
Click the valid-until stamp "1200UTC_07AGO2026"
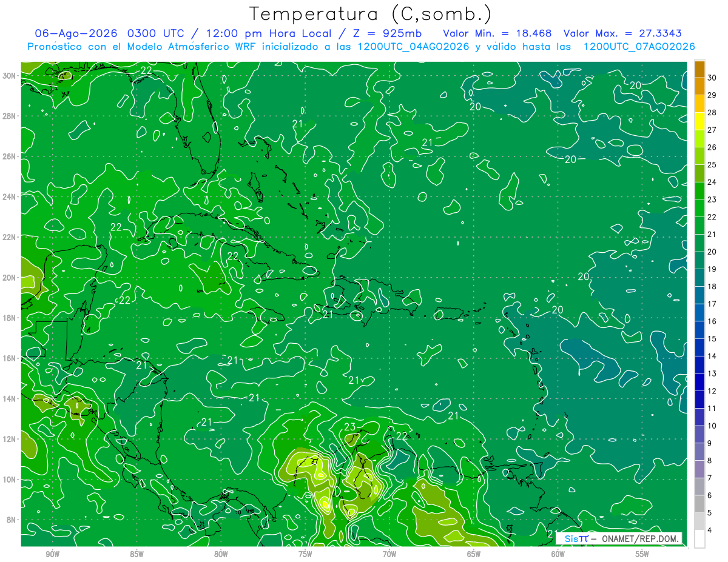639,47
